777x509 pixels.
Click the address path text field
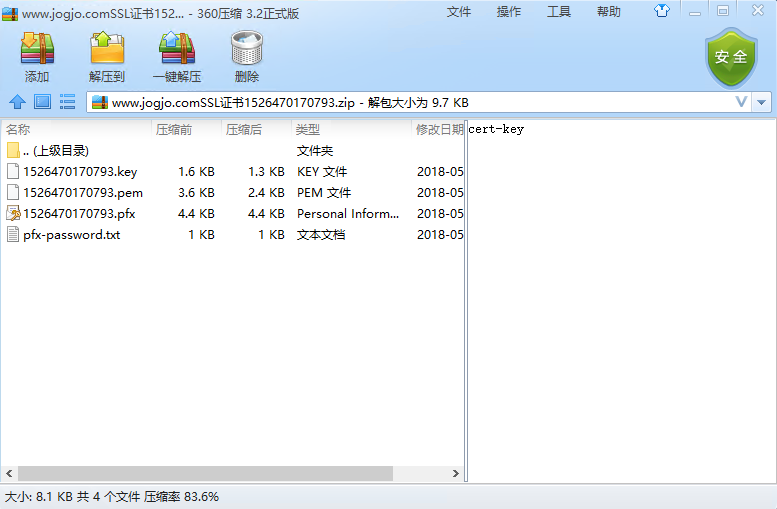pyautogui.click(x=419, y=103)
